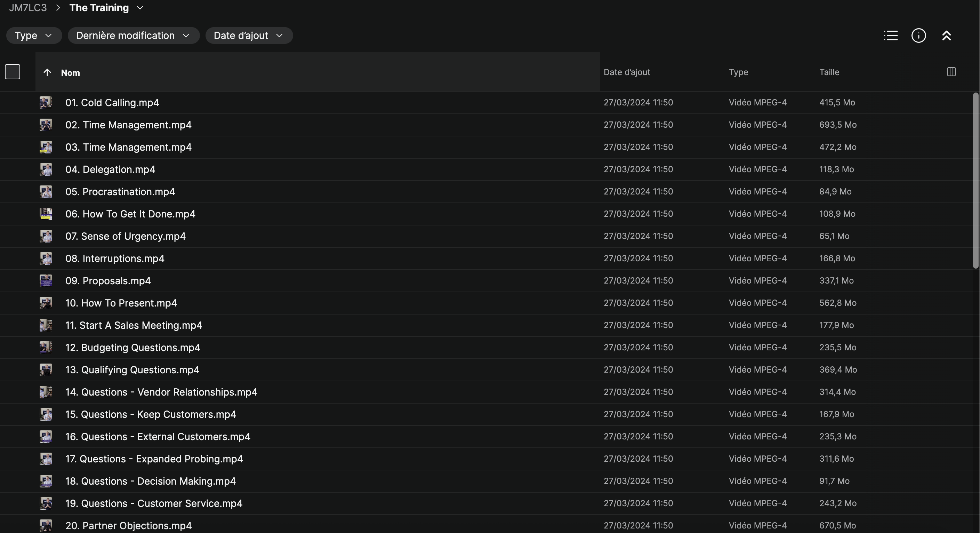Open the info details panel icon
This screenshot has height=533, width=980.
point(918,35)
